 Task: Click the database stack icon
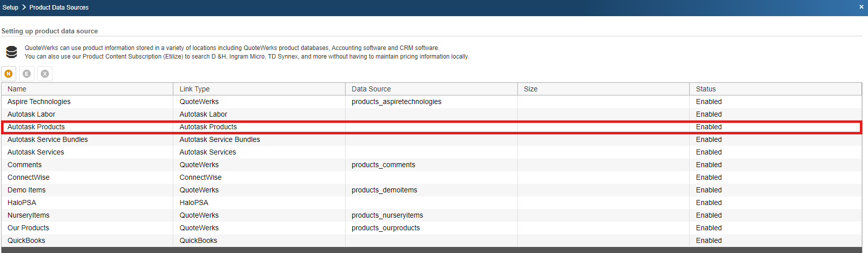[12, 52]
